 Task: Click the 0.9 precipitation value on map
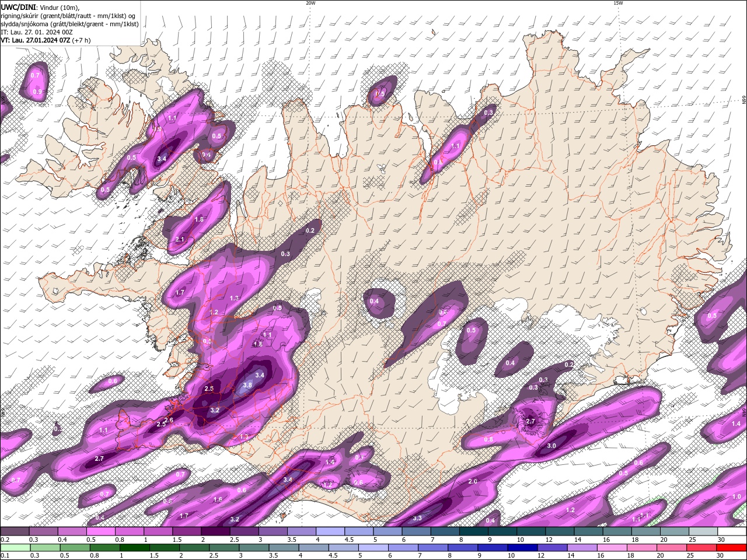(x=37, y=92)
